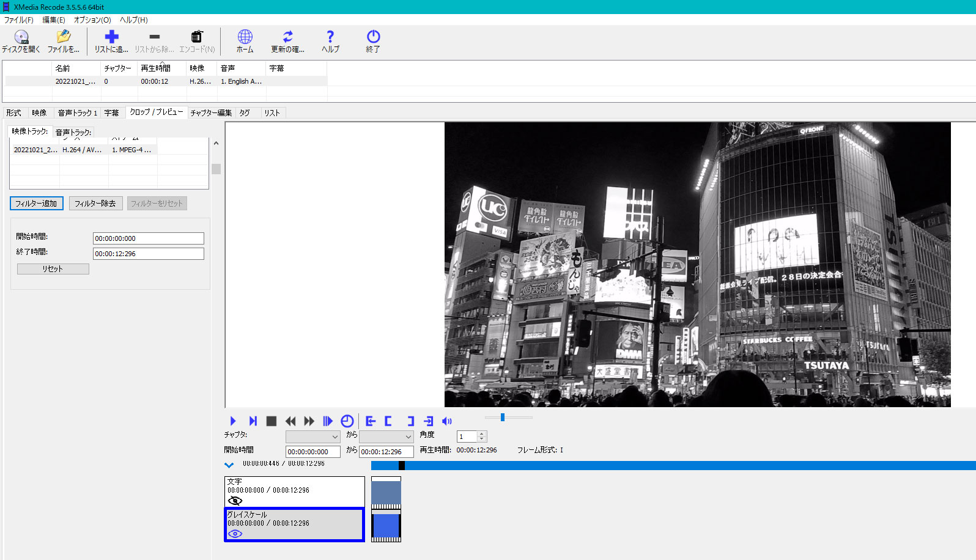Open the ヘルプ(H) menu
Image resolution: width=976 pixels, height=560 pixels.
pos(134,20)
